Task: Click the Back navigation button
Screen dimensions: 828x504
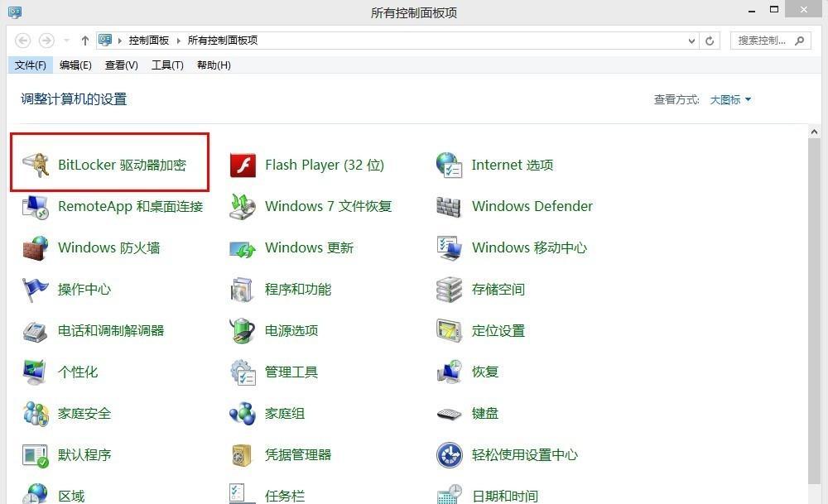Action: 22,41
